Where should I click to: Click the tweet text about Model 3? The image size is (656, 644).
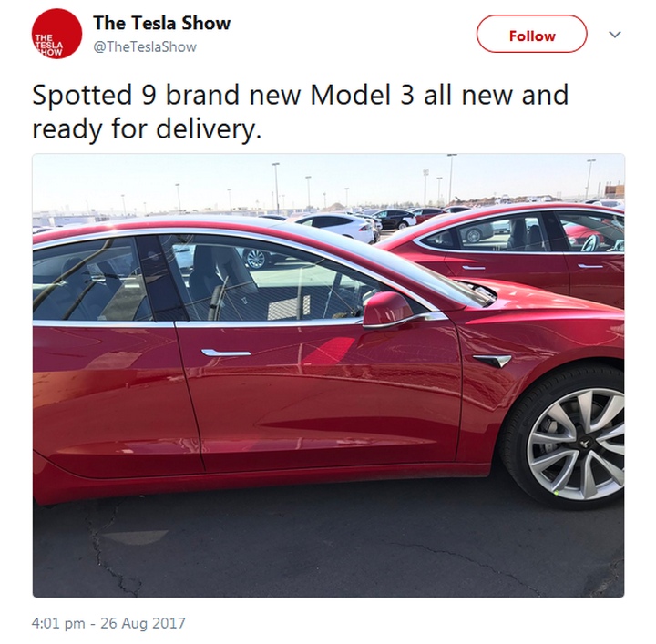[300, 111]
